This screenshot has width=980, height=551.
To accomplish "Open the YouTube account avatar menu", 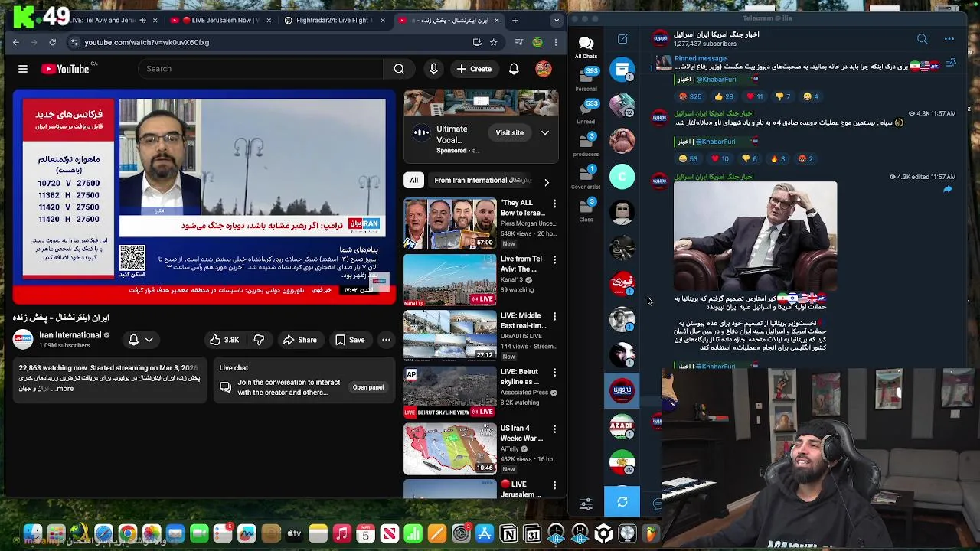I will 544,69.
